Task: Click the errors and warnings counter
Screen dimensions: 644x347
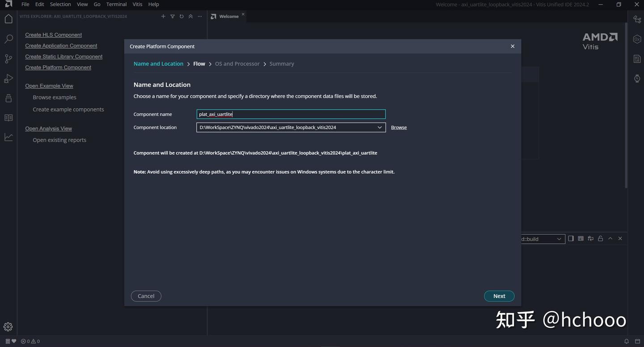Action: coord(30,341)
